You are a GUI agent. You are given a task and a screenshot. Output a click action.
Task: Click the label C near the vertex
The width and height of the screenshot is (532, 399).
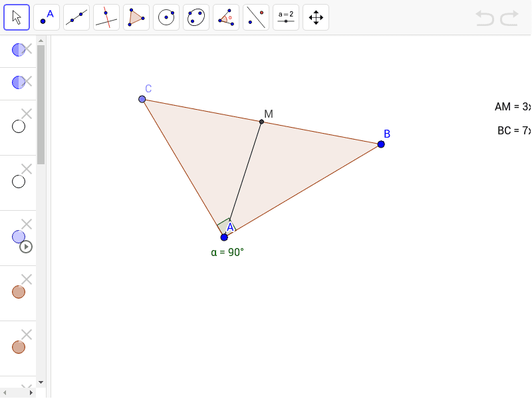[148, 88]
